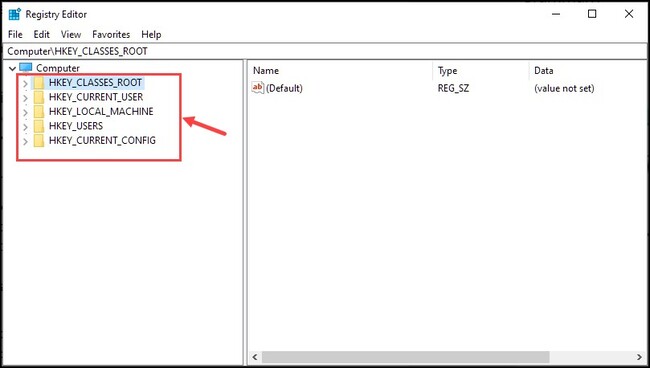Open the Help menu
The image size is (650, 368).
151,34
